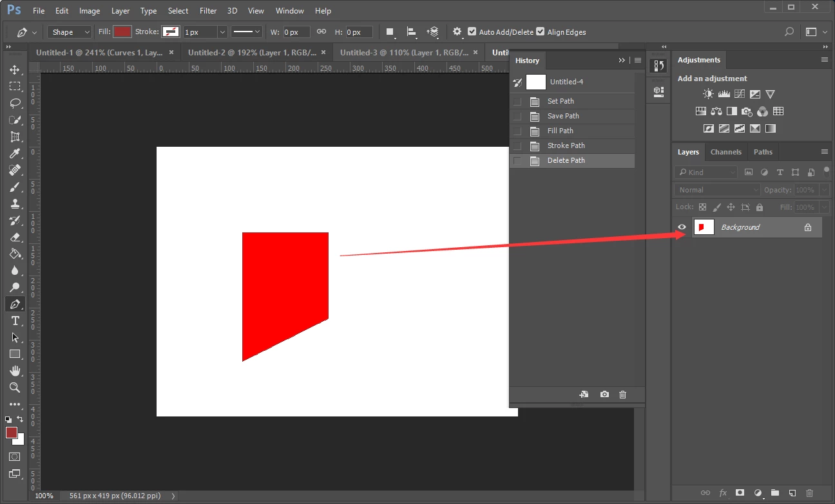
Task: Select the Dodge tool
Action: coord(15,287)
